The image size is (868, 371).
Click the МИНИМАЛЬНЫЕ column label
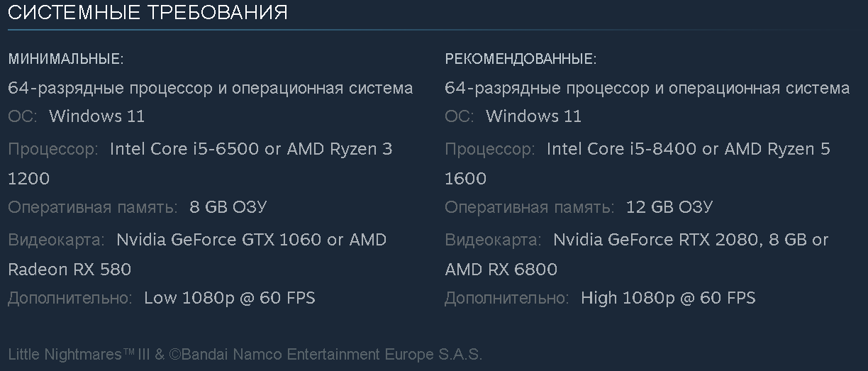[x=65, y=59]
